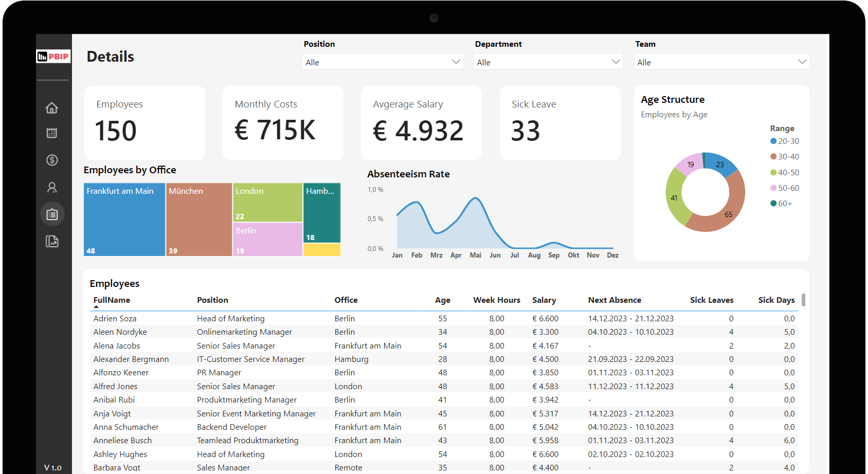
Task: Click the Berlin block in Employees by Office
Action: (x=267, y=239)
